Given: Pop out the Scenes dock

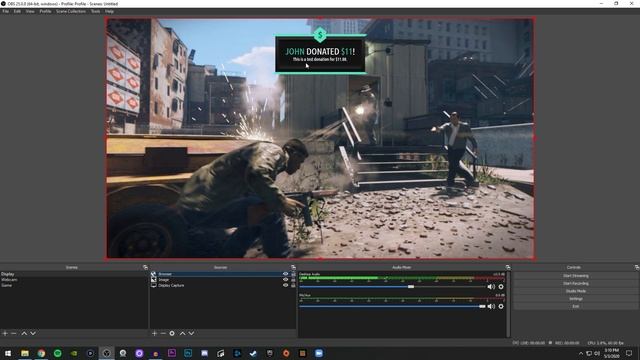Looking at the screenshot, I should [x=145, y=267].
